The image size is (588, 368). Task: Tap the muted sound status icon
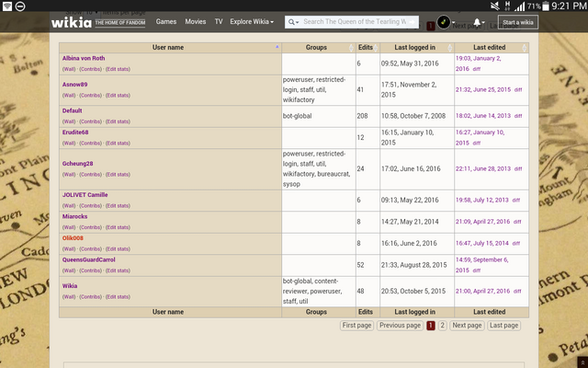pos(495,6)
